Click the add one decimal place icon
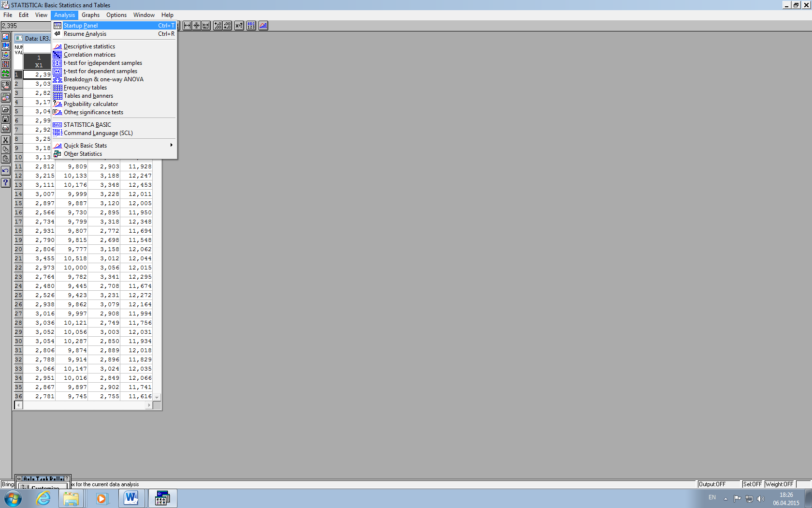The height and width of the screenshot is (508, 812). (x=218, y=26)
